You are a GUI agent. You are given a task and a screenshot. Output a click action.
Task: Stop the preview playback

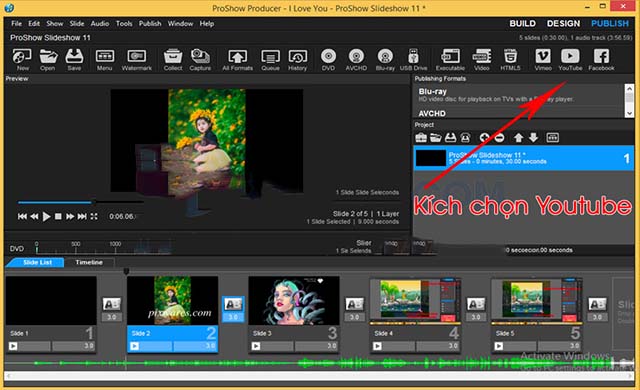click(58, 216)
